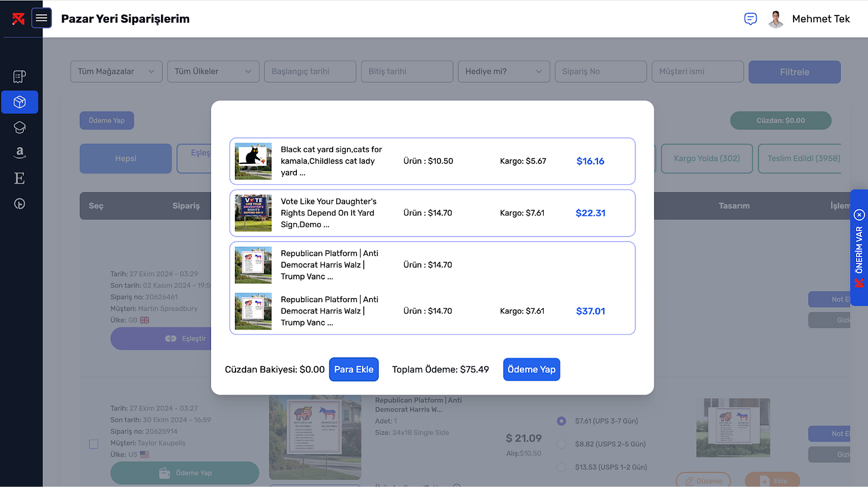Open first Republican Platform product thumbnail
Viewport: 868px width, 487px height.
[253, 265]
